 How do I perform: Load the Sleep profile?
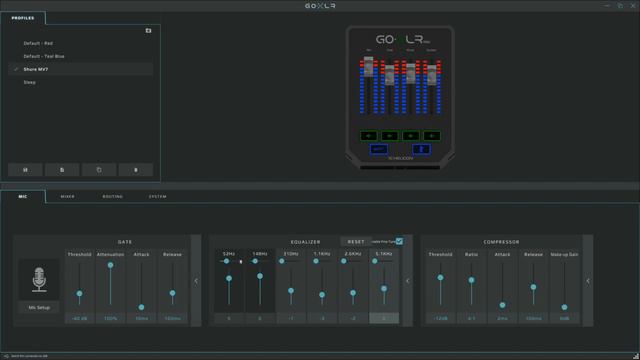[81, 82]
